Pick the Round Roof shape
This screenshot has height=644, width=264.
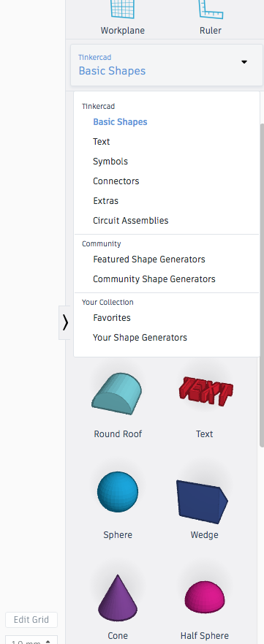click(x=118, y=393)
